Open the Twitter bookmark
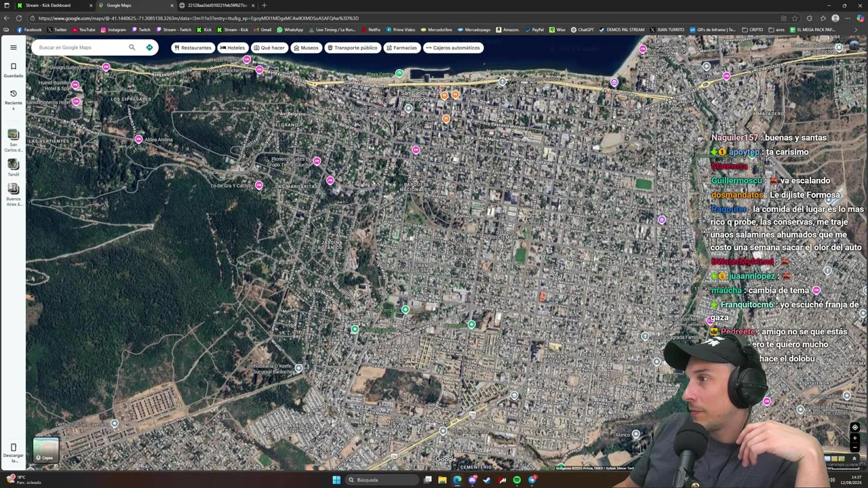The image size is (868, 488). click(57, 30)
